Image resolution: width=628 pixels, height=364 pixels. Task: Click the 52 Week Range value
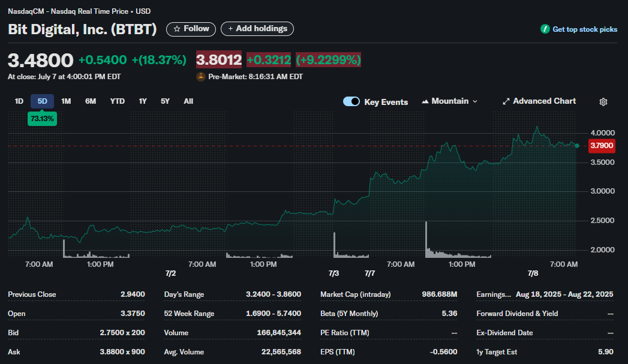tap(273, 314)
